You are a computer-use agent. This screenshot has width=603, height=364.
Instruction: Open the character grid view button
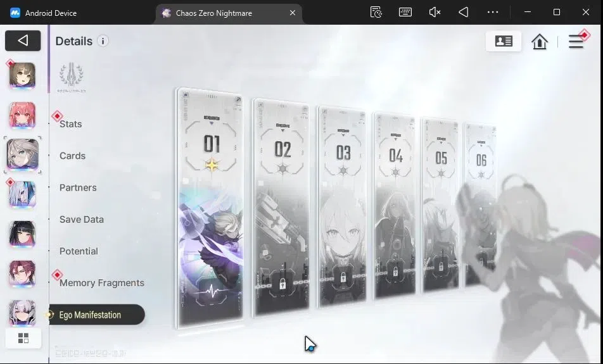[x=23, y=338]
